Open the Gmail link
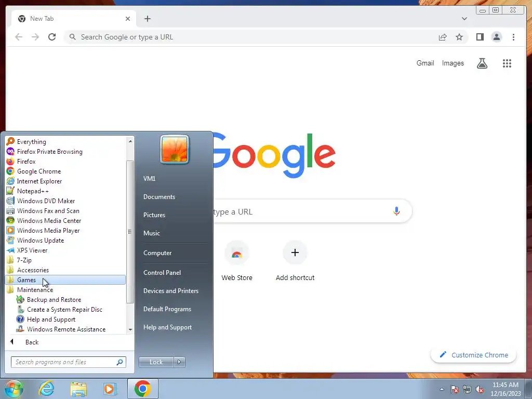This screenshot has height=399, width=532. point(425,63)
